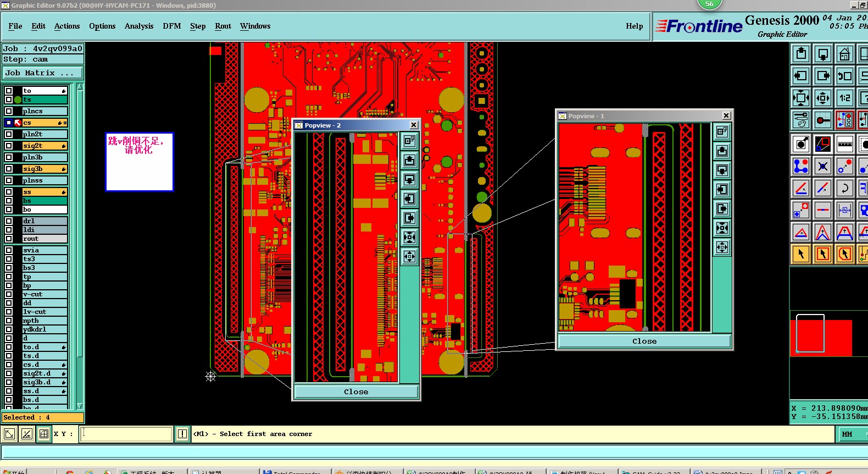The width and height of the screenshot is (868, 474).
Task: Toggle display checkbox for layer 'v-cut'
Action: tap(9, 294)
